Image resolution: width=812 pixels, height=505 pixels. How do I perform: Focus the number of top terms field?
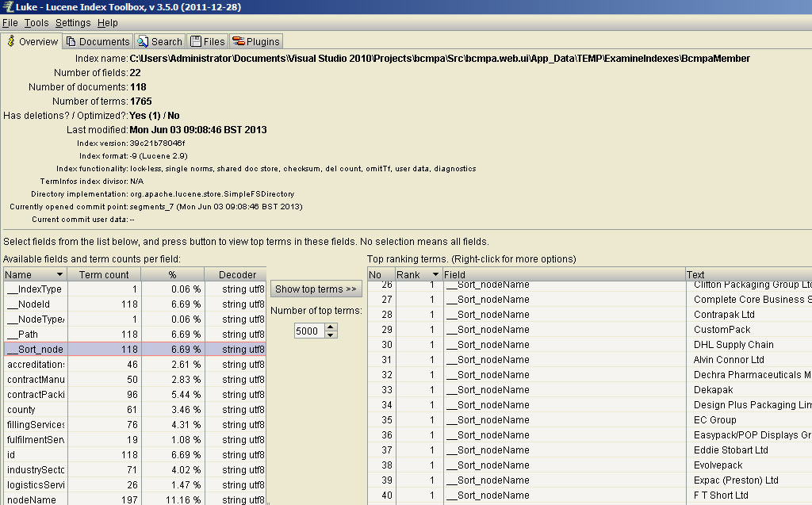[x=309, y=331]
